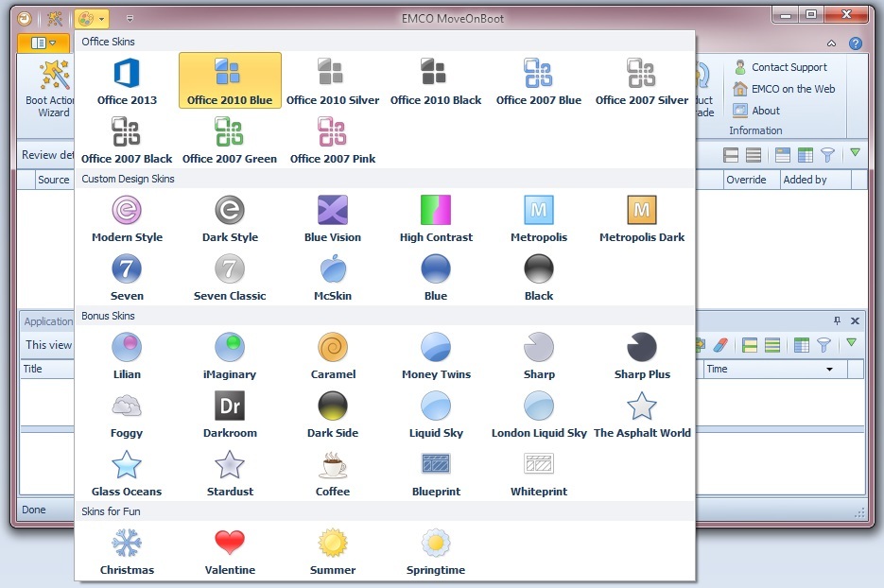Open the application menu button
884x588 pixels.
[43, 43]
